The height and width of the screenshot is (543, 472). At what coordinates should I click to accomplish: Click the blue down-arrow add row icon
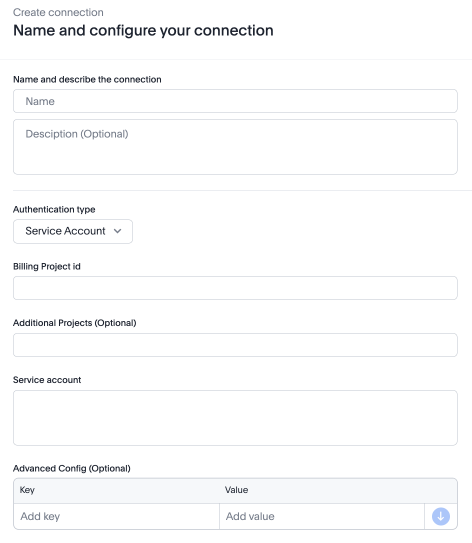point(440,516)
